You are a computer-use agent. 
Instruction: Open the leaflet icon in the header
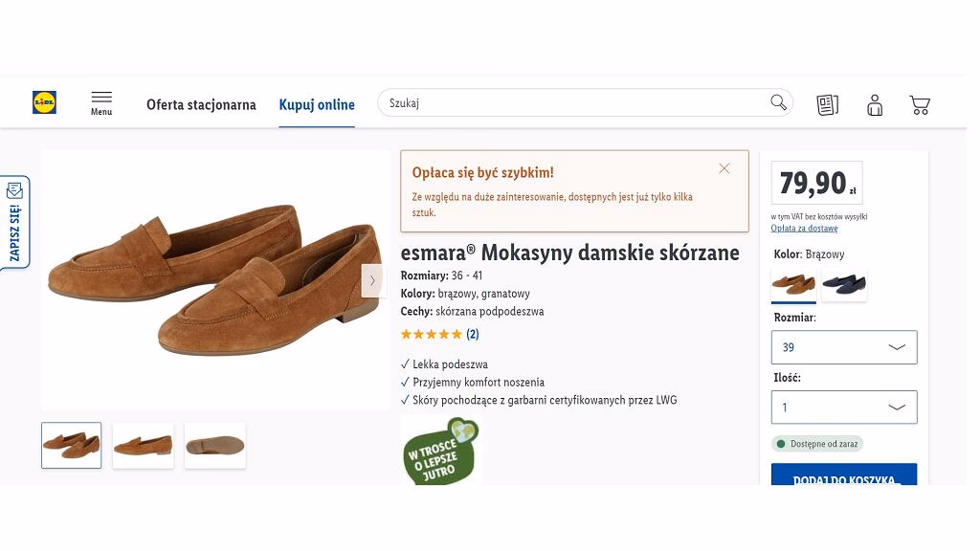coord(827,103)
